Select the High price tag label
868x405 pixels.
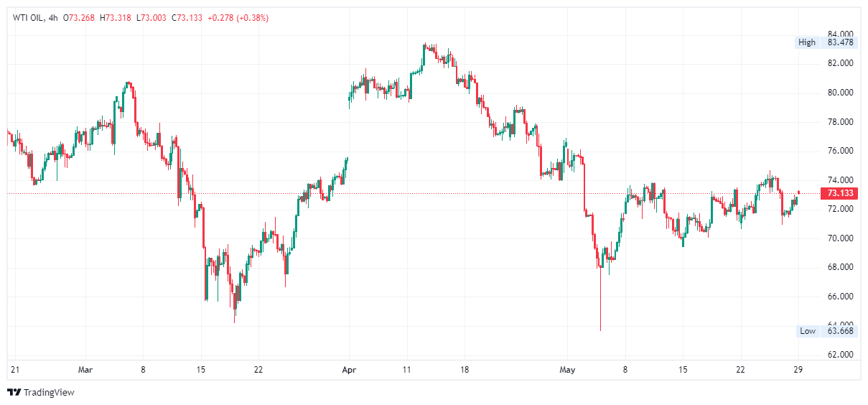coord(807,42)
